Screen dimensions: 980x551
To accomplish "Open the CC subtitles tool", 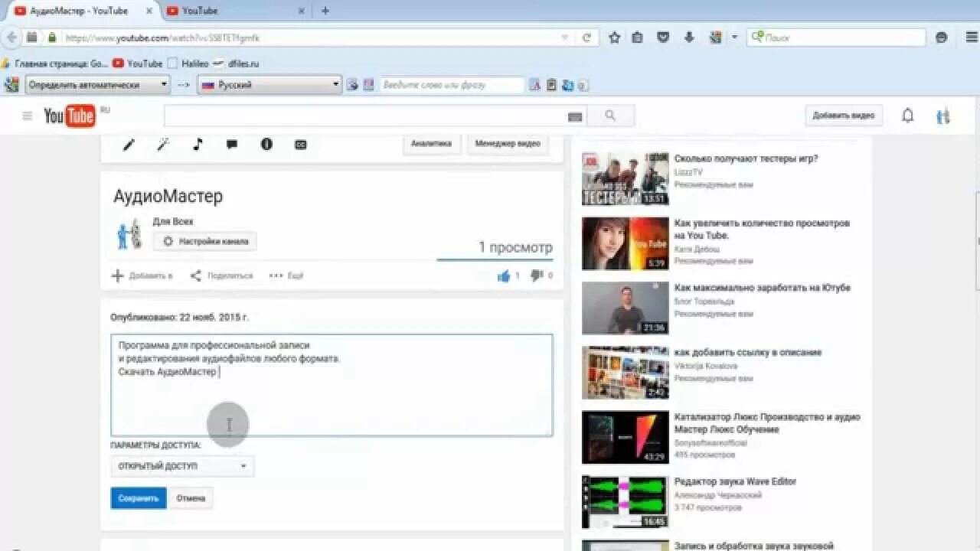I will [x=301, y=144].
